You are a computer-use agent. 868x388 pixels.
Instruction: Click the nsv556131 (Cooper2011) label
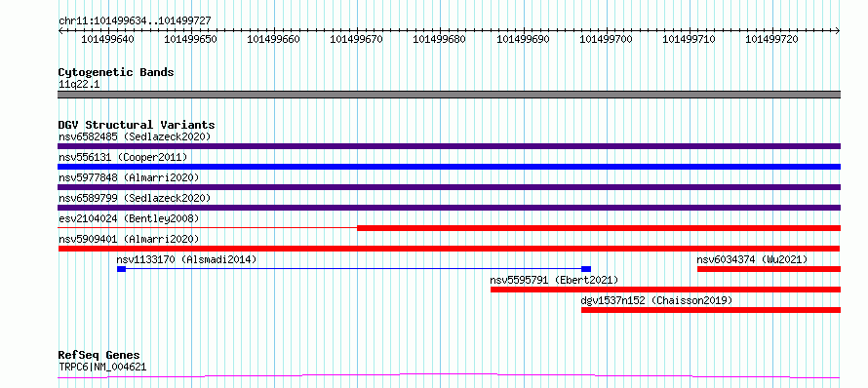pyautogui.click(x=123, y=157)
